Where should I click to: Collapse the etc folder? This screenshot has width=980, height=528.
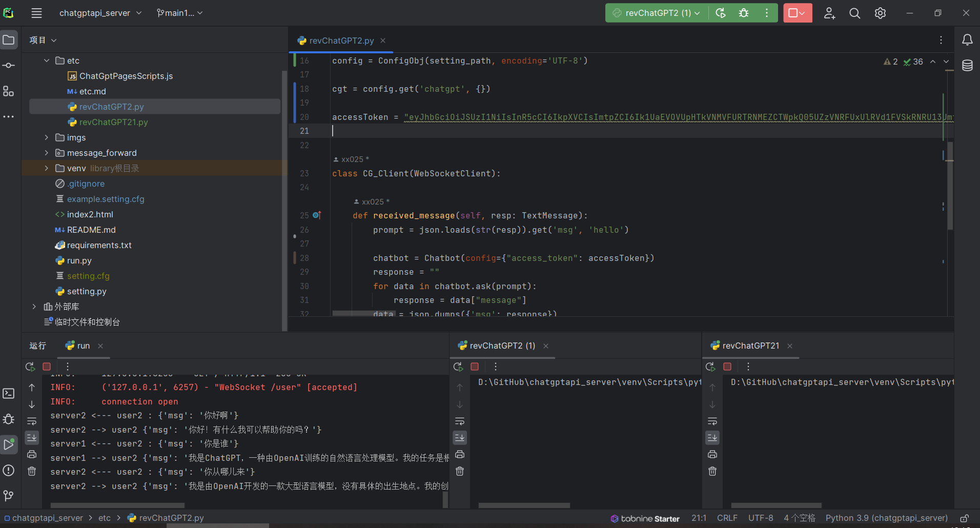click(x=47, y=60)
